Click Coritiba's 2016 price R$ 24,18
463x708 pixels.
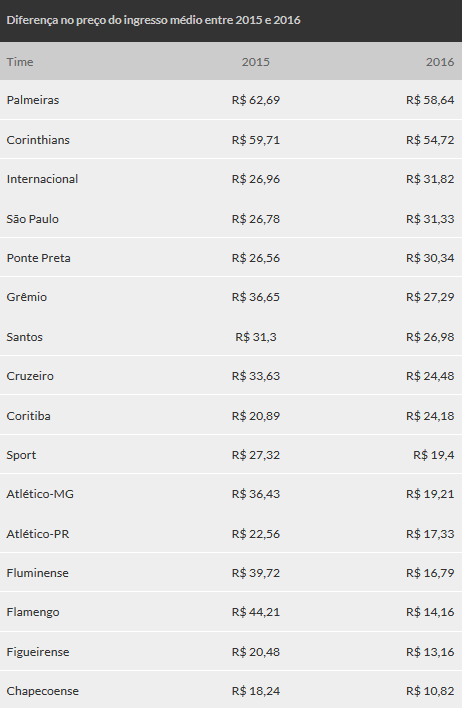click(x=430, y=415)
